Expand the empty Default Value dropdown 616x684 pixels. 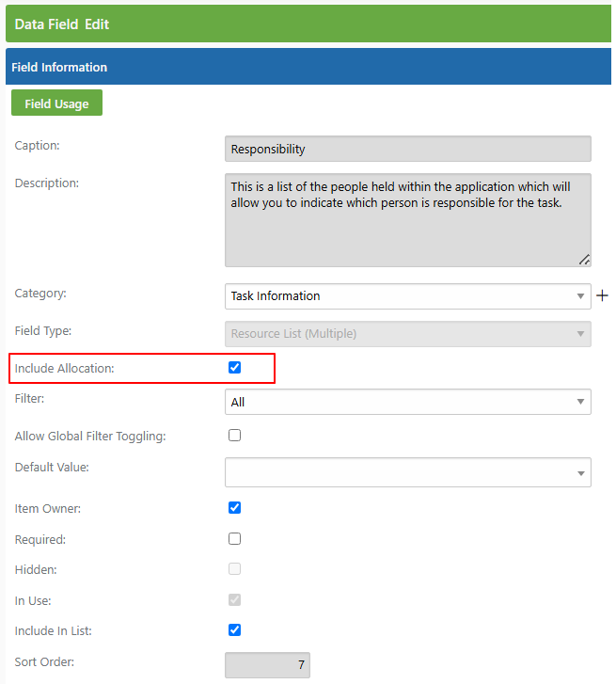point(407,472)
